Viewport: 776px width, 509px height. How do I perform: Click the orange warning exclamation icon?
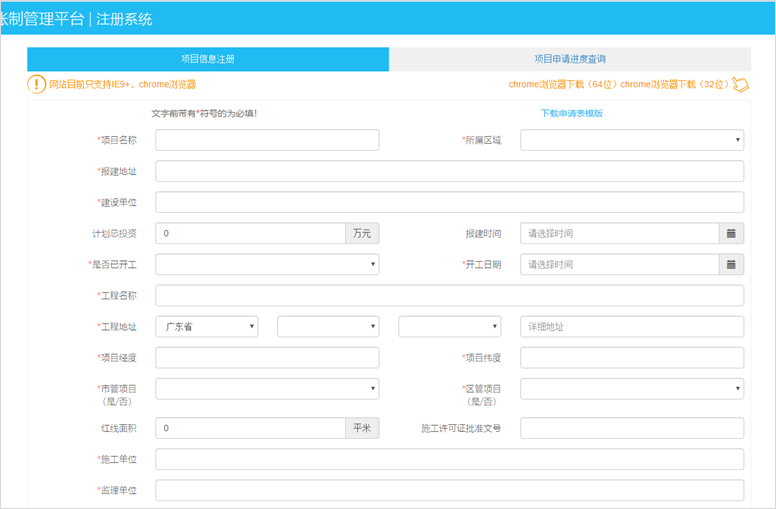click(37, 85)
